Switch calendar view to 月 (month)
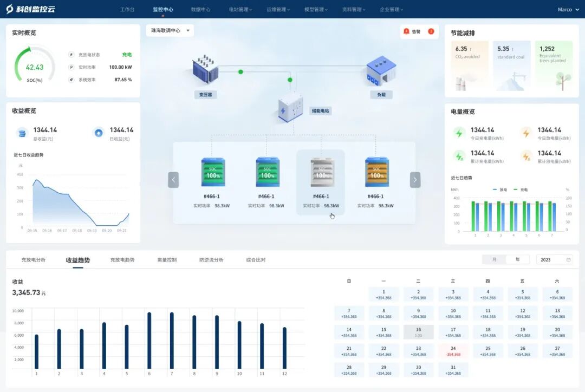Screen dimensions: 585x392 point(494,259)
